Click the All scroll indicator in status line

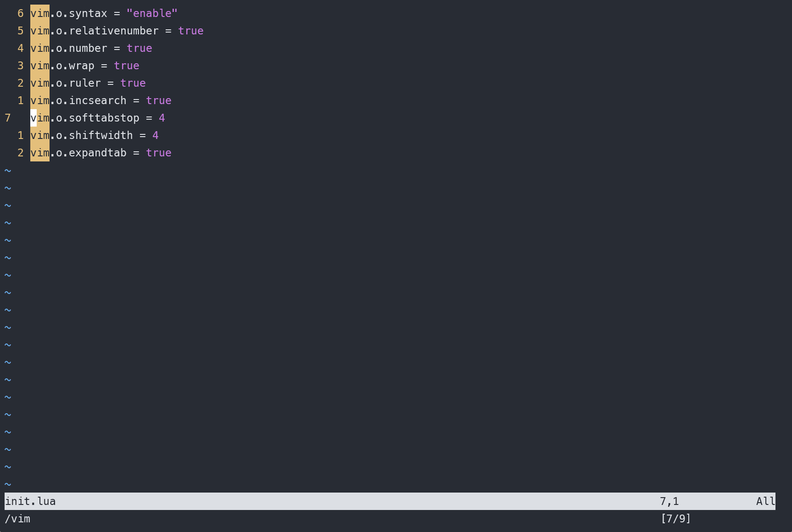(766, 501)
